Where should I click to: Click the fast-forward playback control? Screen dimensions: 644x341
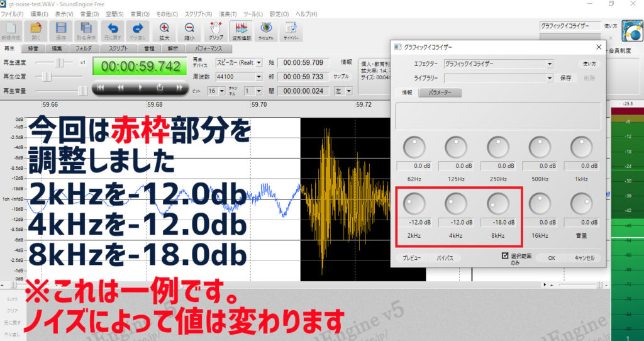[179, 87]
